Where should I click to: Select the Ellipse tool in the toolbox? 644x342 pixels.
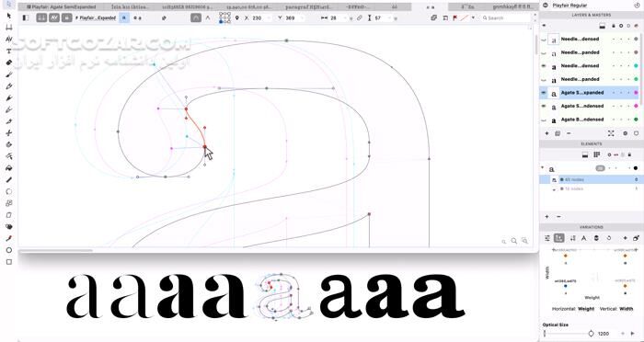[9, 250]
